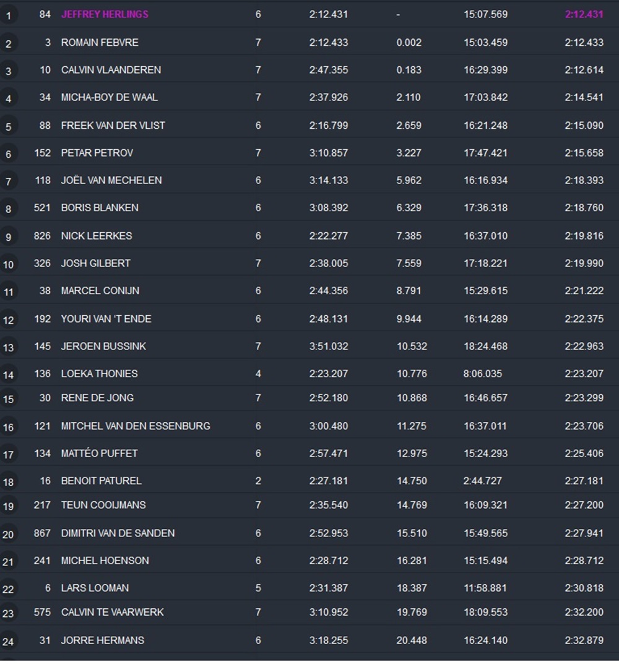
Task: Click the position 4 circle badge
Action: click(x=8, y=98)
